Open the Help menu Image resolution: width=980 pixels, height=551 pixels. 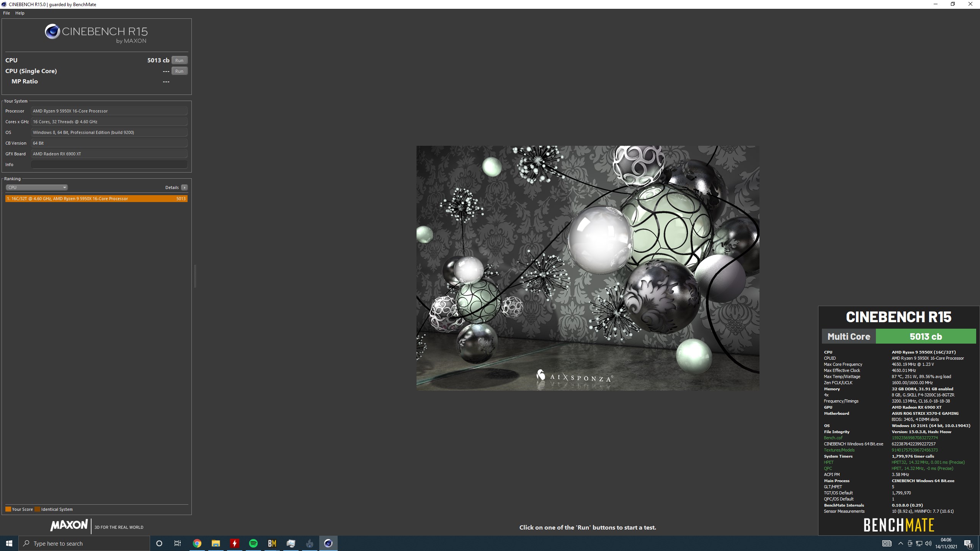[20, 13]
